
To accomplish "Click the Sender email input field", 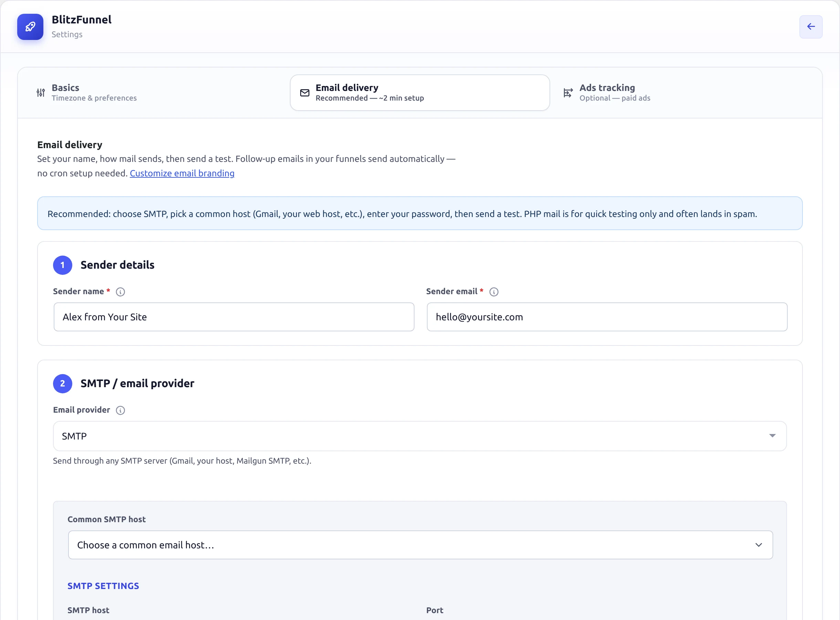I will coord(607,317).
